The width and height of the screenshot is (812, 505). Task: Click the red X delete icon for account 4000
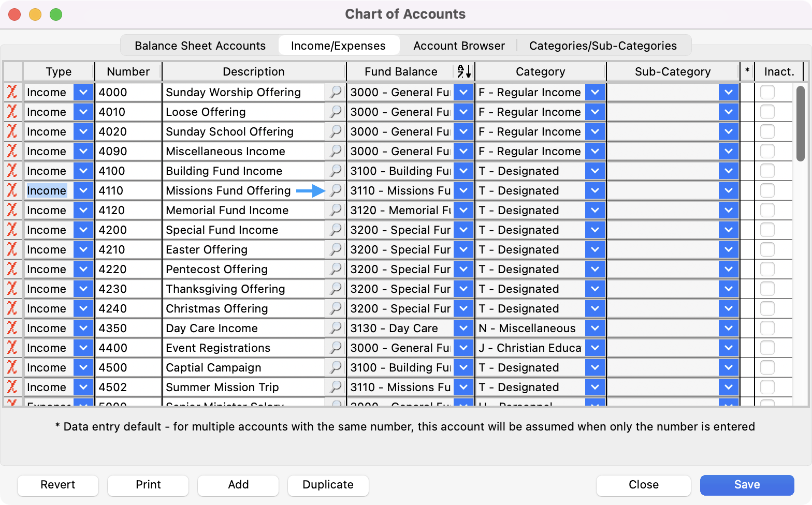coord(12,92)
